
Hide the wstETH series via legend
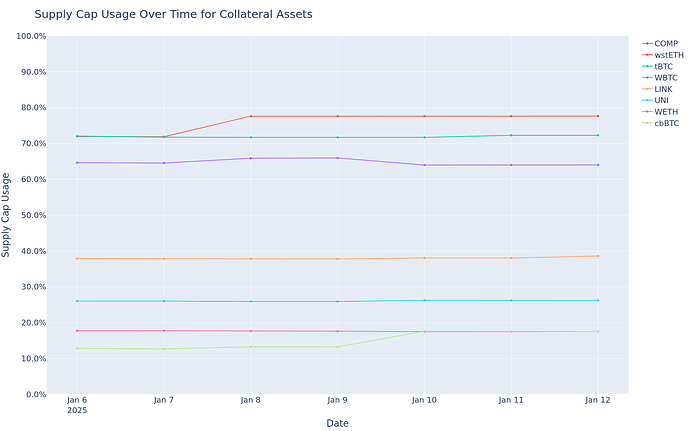pos(668,55)
